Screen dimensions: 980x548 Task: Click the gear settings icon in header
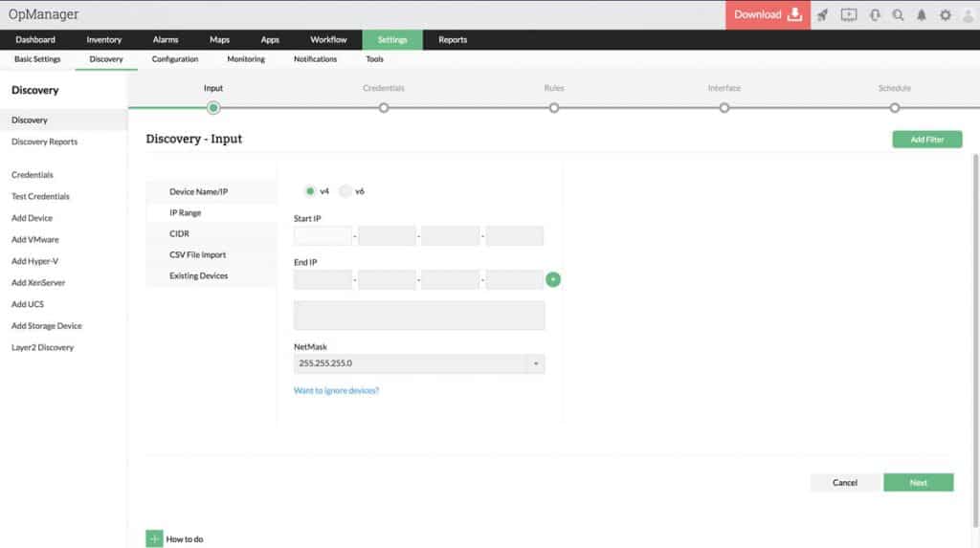pos(946,14)
